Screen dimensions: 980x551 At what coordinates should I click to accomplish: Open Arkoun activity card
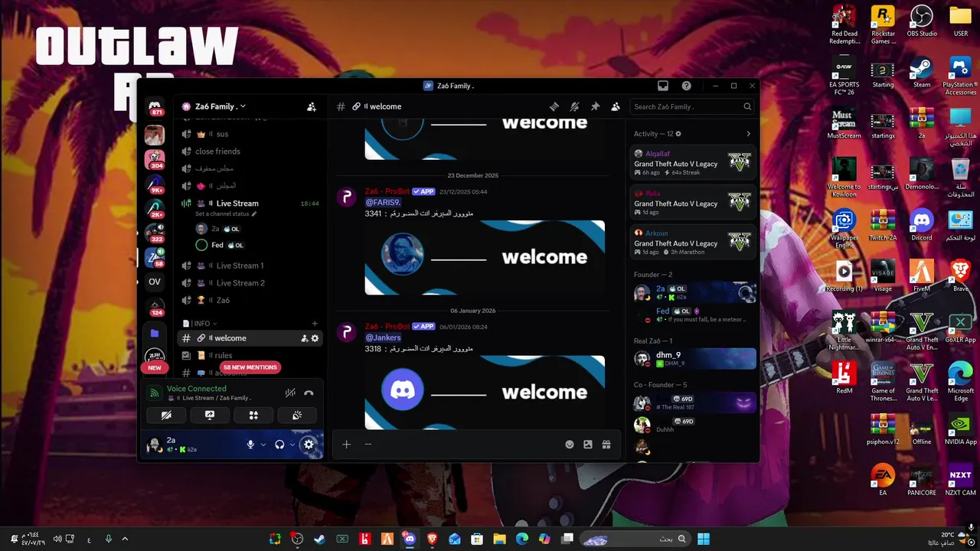pyautogui.click(x=693, y=242)
